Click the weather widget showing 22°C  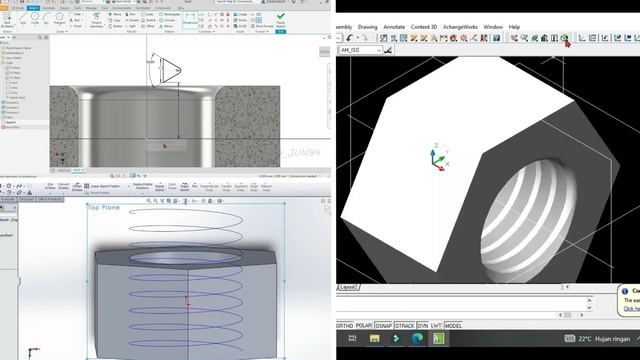coord(597,339)
